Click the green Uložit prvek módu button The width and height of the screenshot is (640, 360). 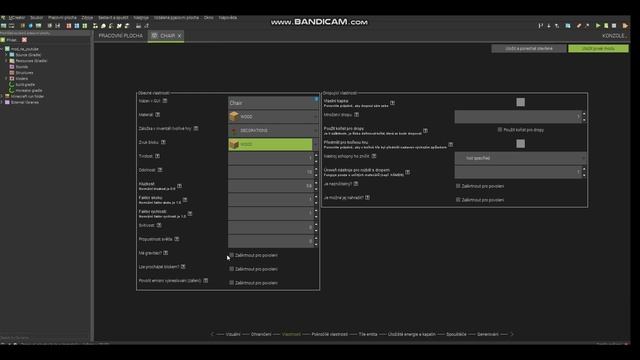click(x=598, y=48)
